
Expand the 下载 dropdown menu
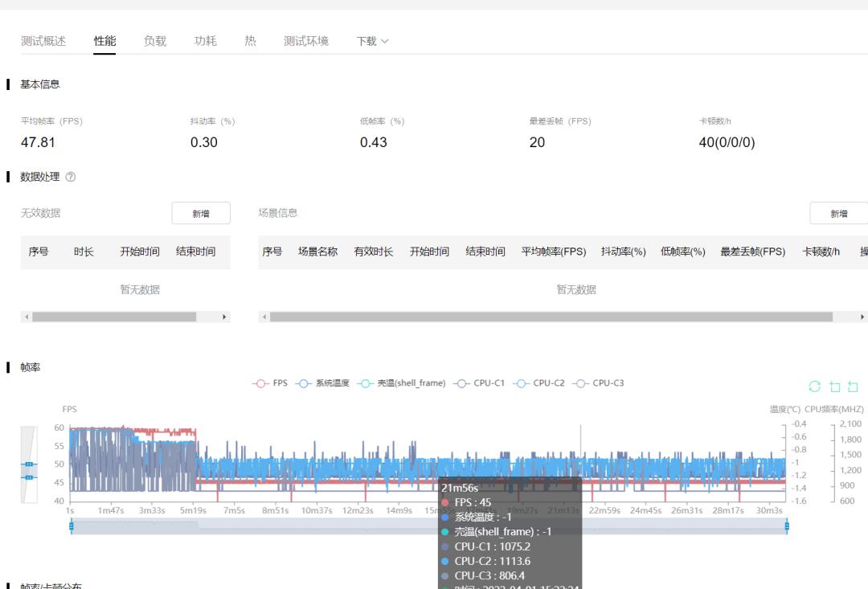(x=372, y=41)
